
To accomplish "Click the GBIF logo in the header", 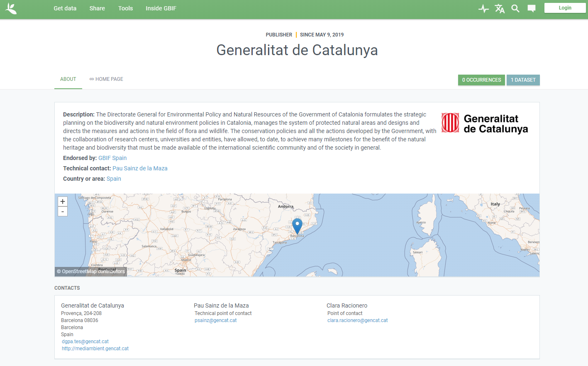I will [x=11, y=9].
